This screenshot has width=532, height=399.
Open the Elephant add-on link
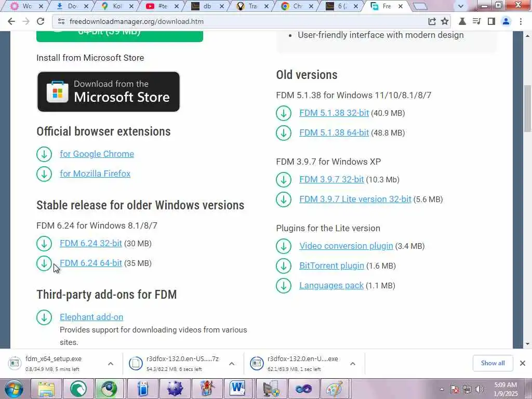(91, 317)
